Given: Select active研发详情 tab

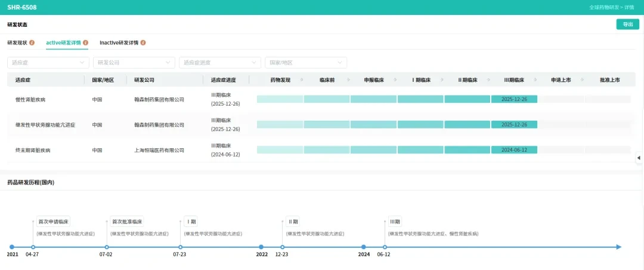Looking at the screenshot, I should click(x=63, y=42).
